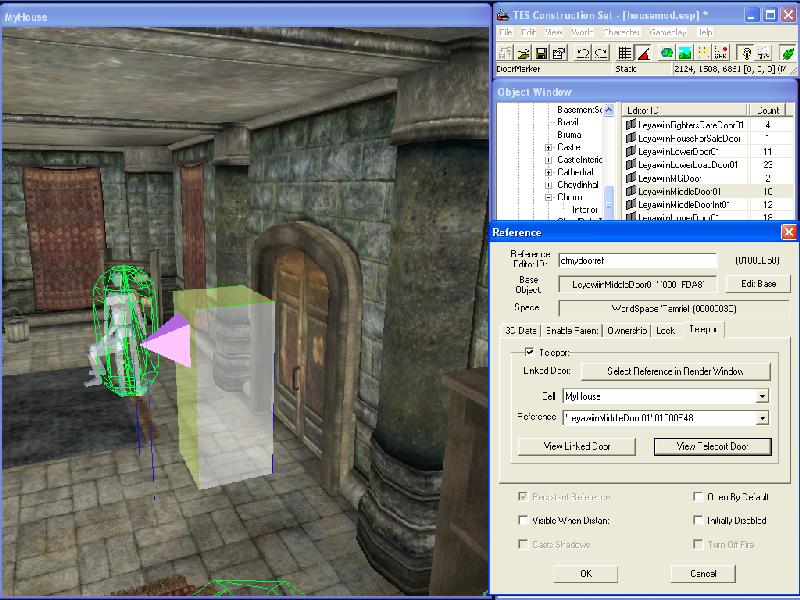Toggle the snap to grid icon

[625, 53]
